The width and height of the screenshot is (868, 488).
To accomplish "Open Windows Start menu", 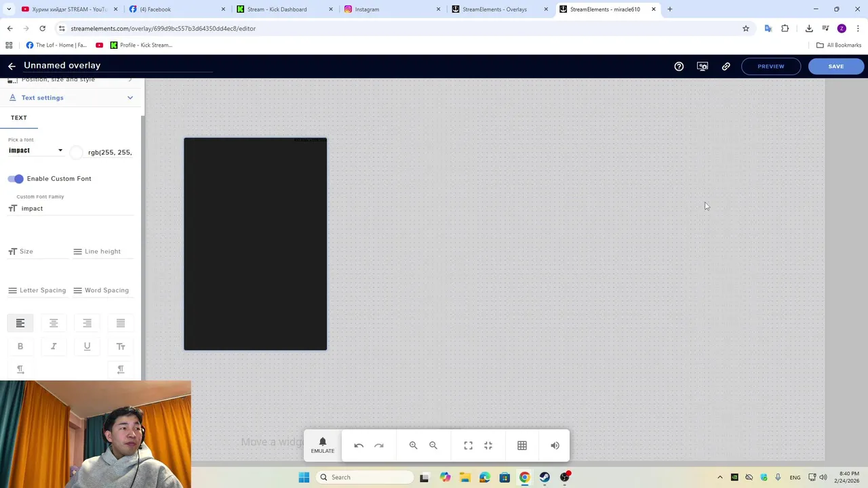I will point(304,477).
